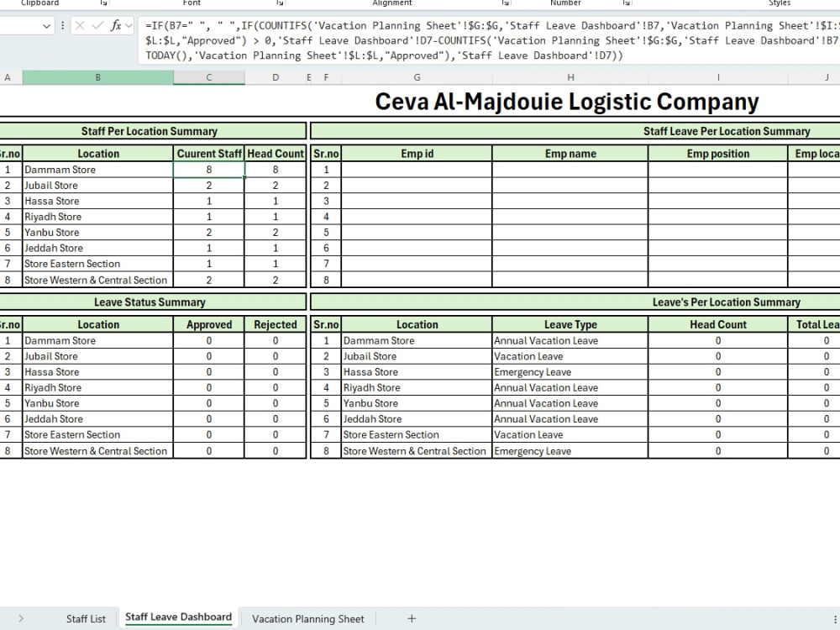Viewport: 840px width, 630px height.
Task: Select the Emp position header cell
Action: pos(718,154)
